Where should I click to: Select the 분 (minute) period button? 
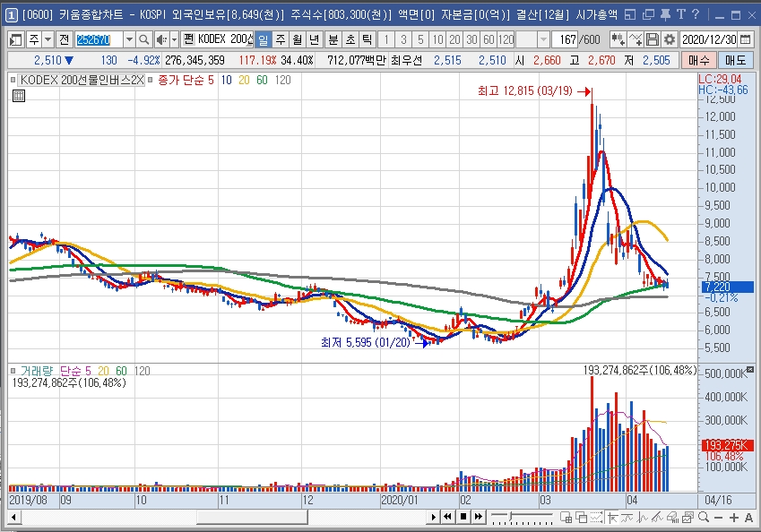[333, 39]
